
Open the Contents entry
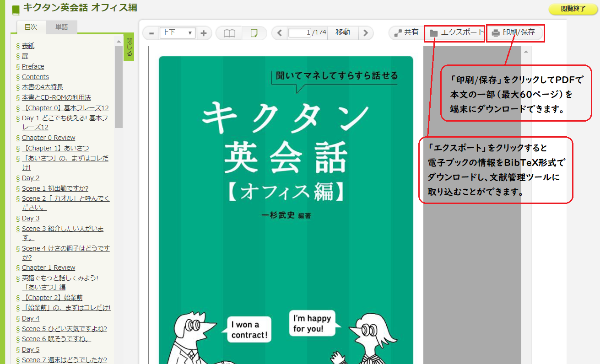(x=35, y=77)
